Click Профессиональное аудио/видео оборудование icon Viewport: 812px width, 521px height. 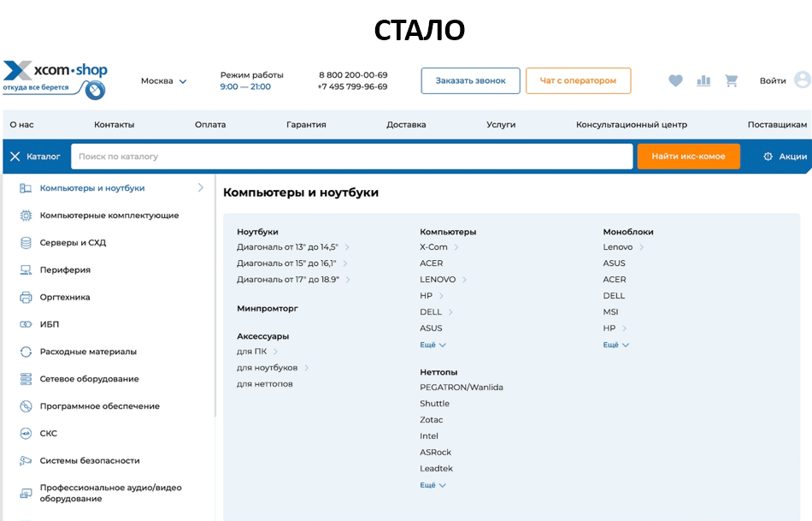[x=26, y=494]
